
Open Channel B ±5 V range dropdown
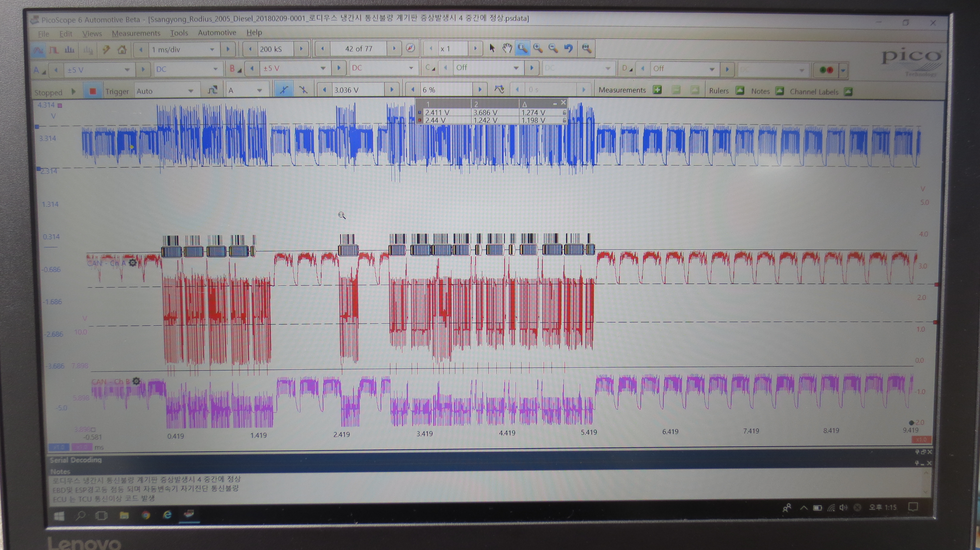[323, 68]
